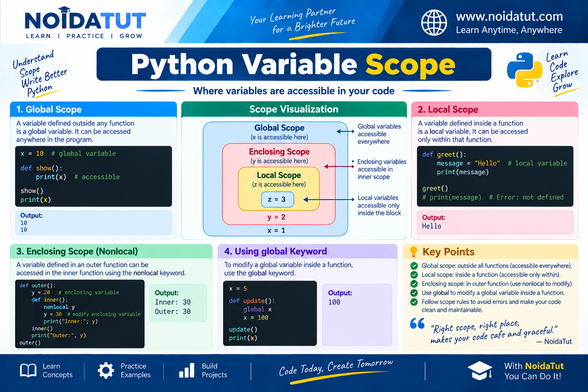Open the www.noidatut.com link

coord(509,16)
